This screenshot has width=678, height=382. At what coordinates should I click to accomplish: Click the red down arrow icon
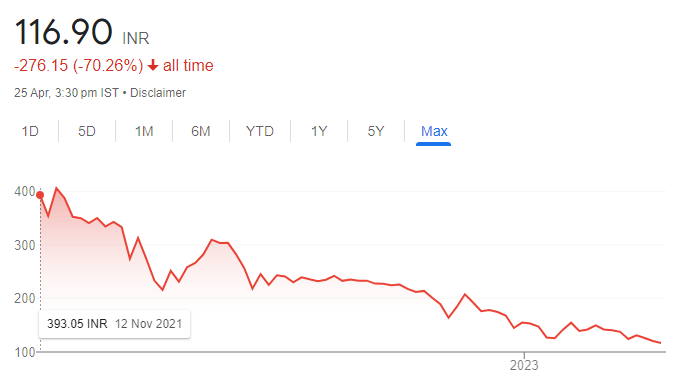point(153,65)
